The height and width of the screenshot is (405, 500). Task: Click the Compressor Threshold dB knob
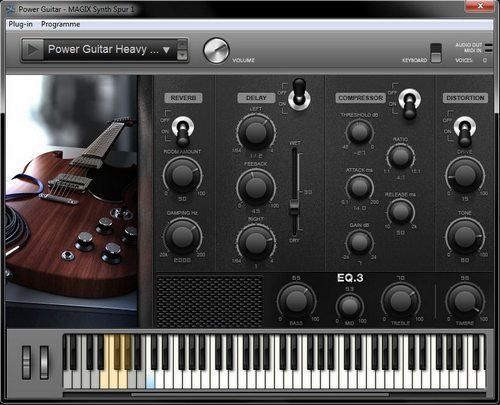tap(359, 132)
